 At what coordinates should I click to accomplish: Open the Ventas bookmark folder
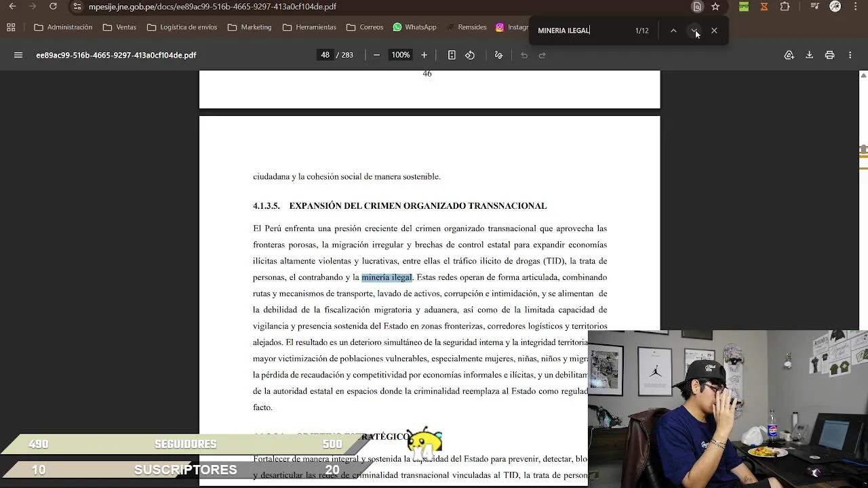(119, 28)
